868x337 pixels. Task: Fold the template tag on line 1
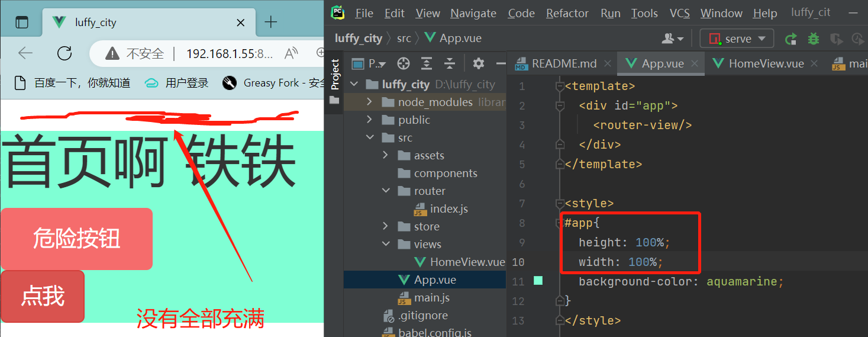[x=560, y=86]
